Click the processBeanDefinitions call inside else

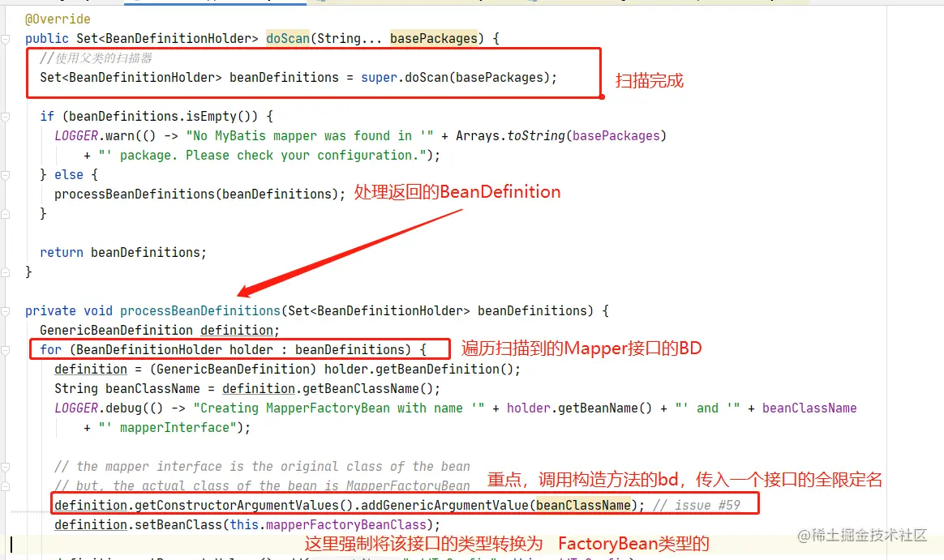point(135,195)
